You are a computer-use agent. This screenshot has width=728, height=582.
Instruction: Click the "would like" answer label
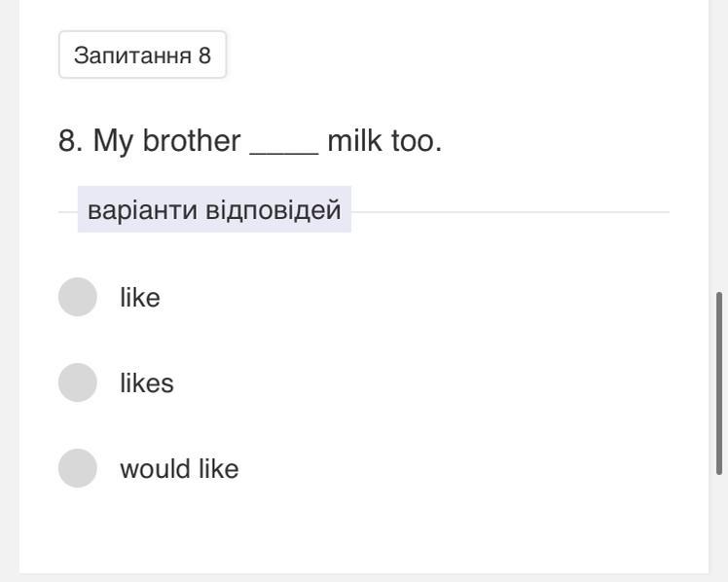[x=179, y=469]
